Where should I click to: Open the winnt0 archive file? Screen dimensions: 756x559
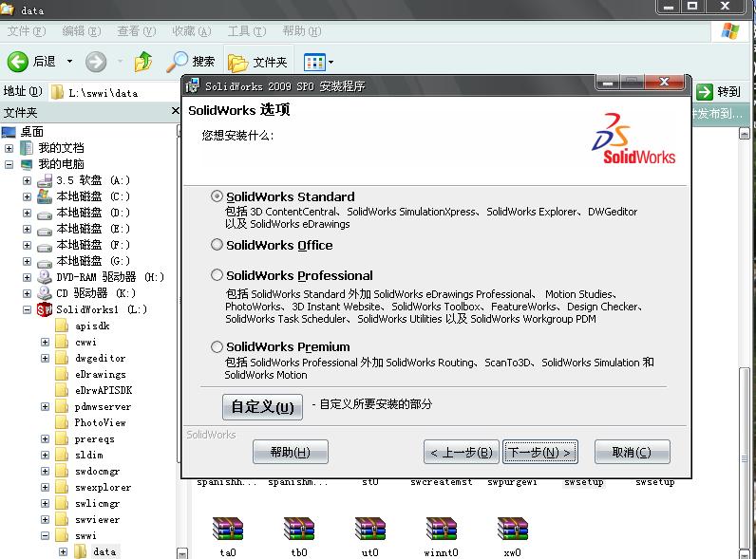tap(442, 537)
